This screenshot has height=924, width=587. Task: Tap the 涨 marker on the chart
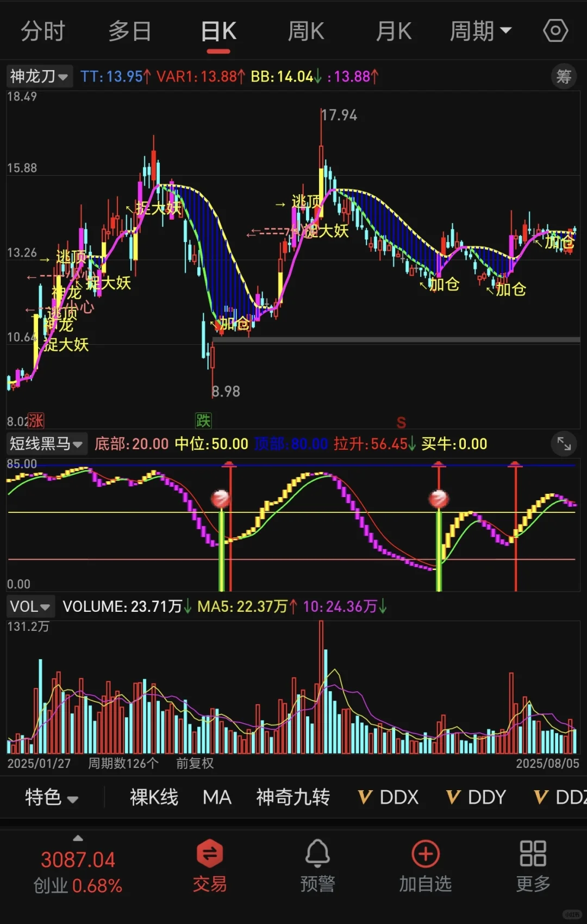point(36,420)
